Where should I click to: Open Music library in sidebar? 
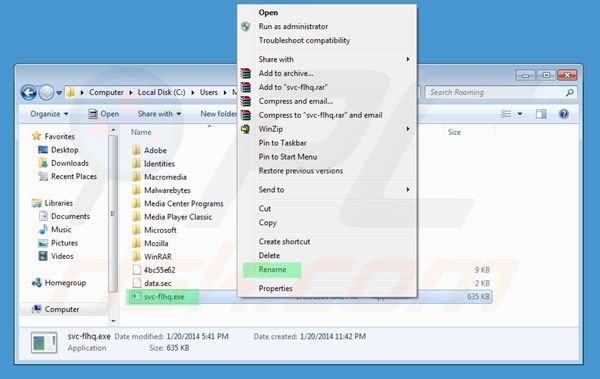click(55, 229)
